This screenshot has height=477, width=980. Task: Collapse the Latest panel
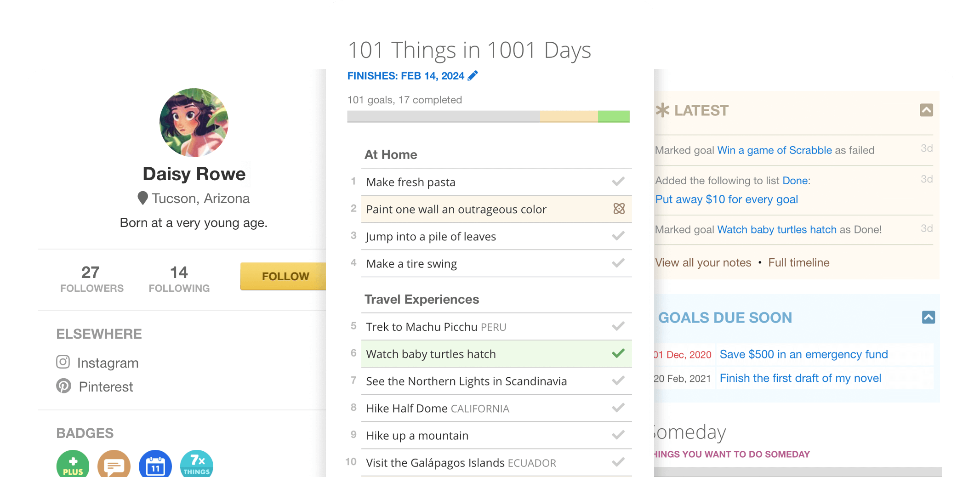[926, 110]
